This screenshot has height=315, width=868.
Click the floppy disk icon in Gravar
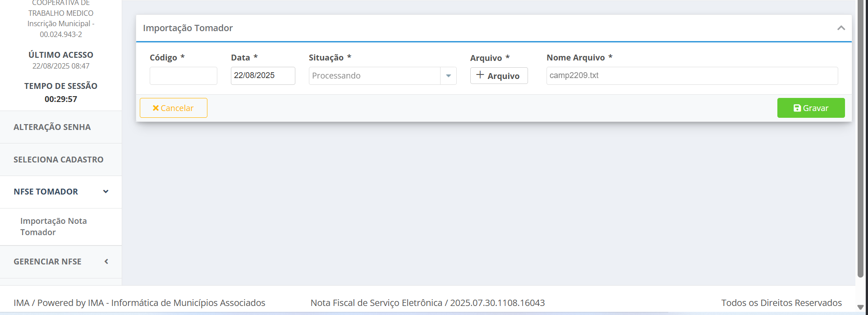(797, 108)
